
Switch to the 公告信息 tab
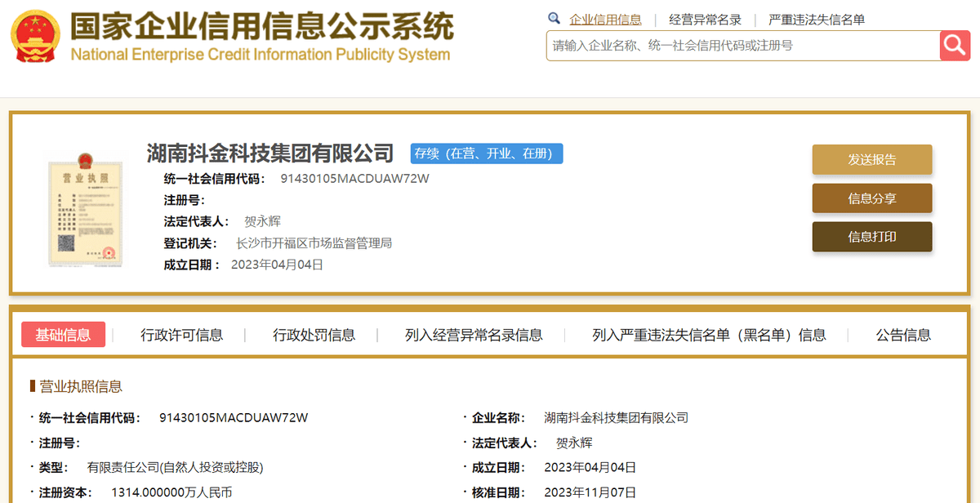click(x=903, y=335)
